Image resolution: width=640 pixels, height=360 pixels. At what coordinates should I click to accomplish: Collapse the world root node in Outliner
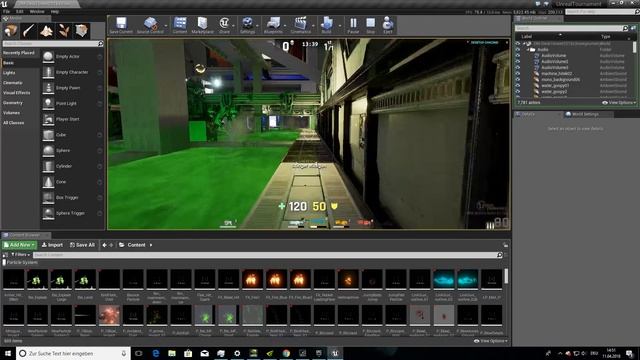524,43
